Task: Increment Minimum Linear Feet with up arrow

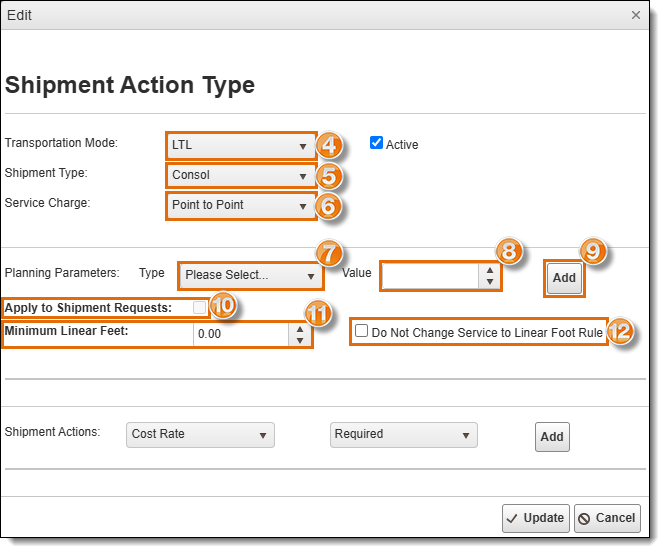Action: 300,329
